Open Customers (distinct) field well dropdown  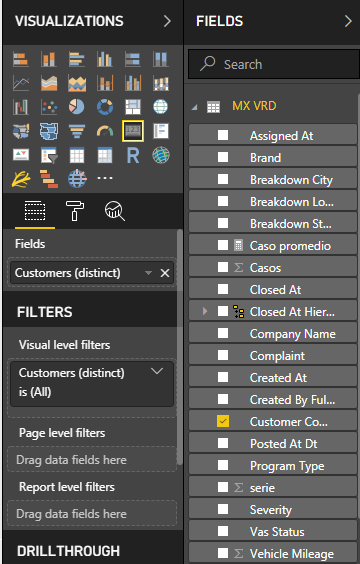(148, 273)
